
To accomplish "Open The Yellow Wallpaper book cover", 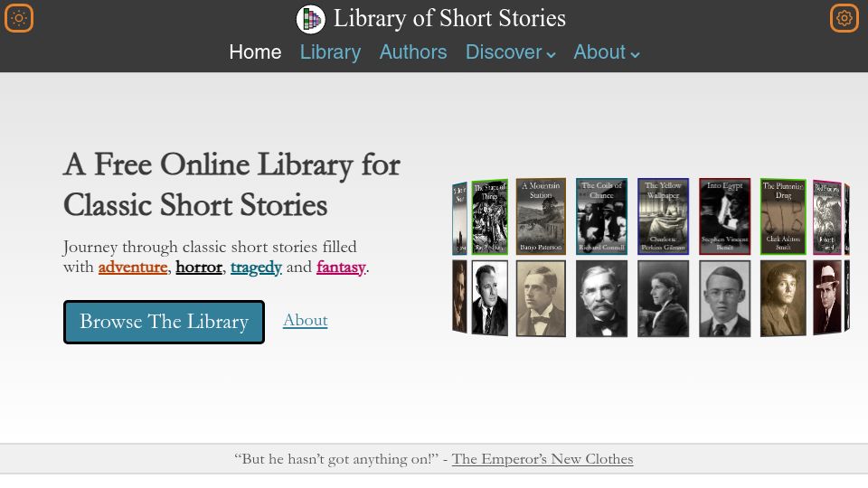I will [663, 216].
